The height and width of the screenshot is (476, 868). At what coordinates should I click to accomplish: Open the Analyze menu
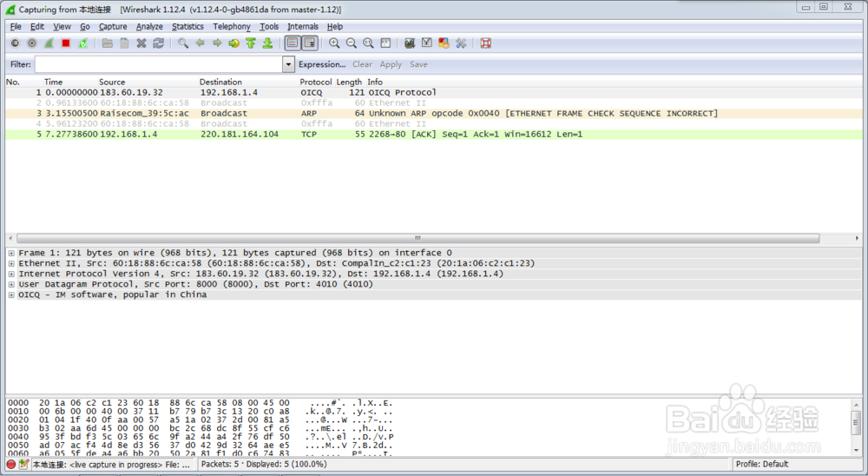click(149, 27)
